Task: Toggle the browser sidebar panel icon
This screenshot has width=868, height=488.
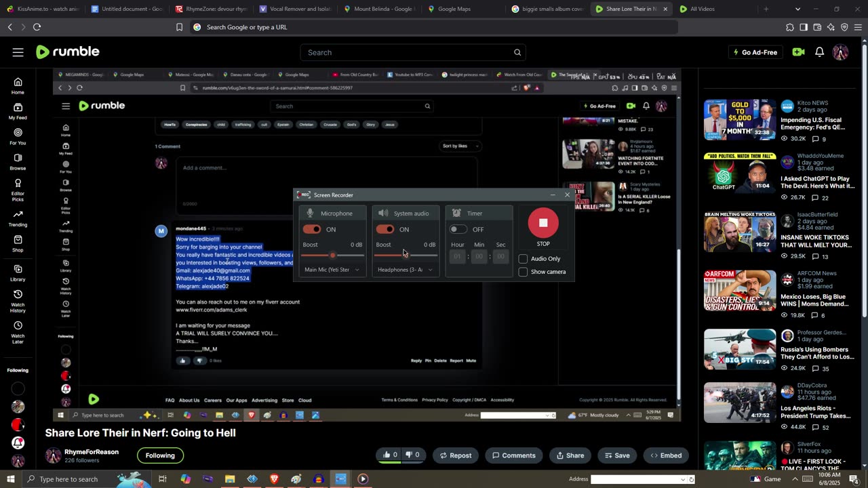Action: (x=804, y=27)
